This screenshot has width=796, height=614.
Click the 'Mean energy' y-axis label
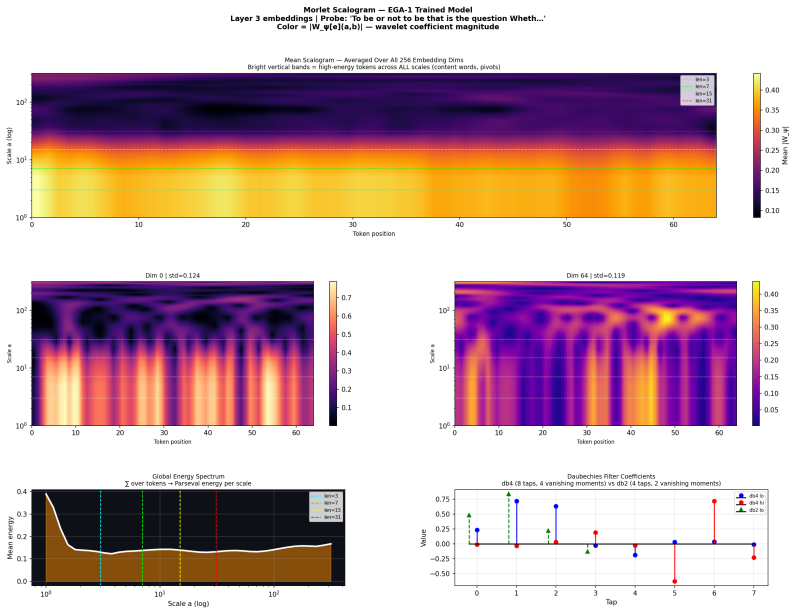click(10, 537)
